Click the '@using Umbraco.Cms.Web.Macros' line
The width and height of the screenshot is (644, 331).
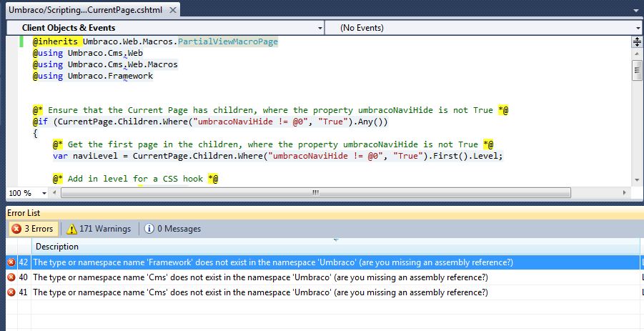(x=105, y=64)
